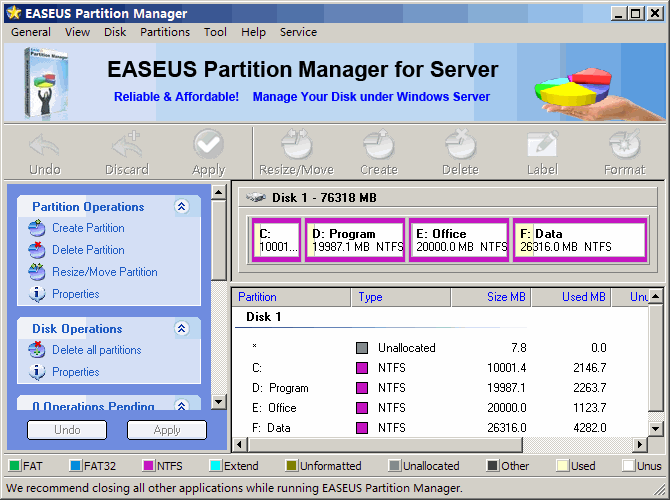Open the Tool menu
This screenshot has height=500, width=670.
click(215, 32)
